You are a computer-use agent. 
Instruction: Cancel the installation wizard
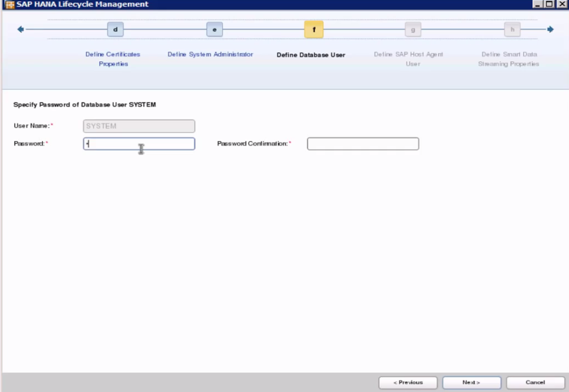point(536,382)
